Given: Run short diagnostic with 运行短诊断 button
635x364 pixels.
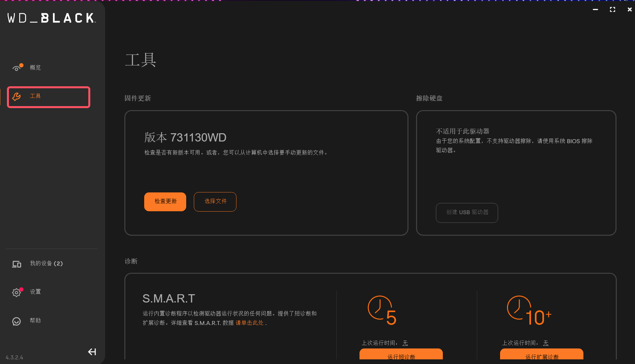Looking at the screenshot, I should 401,354.
